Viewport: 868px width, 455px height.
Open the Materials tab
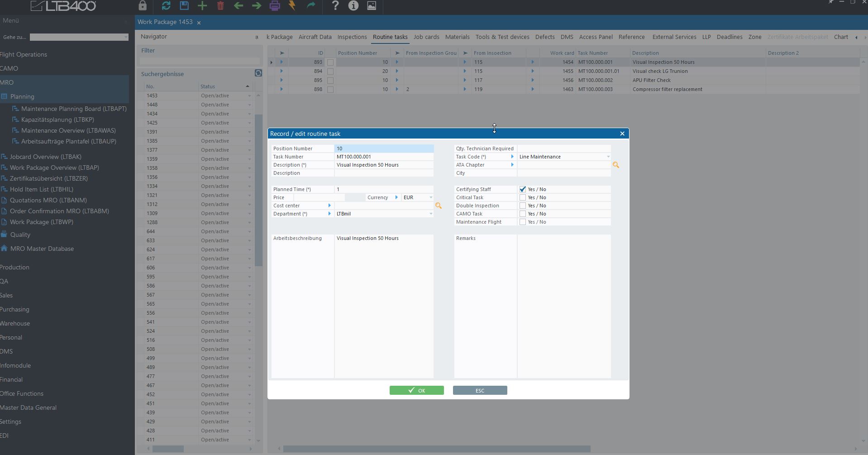pos(457,37)
